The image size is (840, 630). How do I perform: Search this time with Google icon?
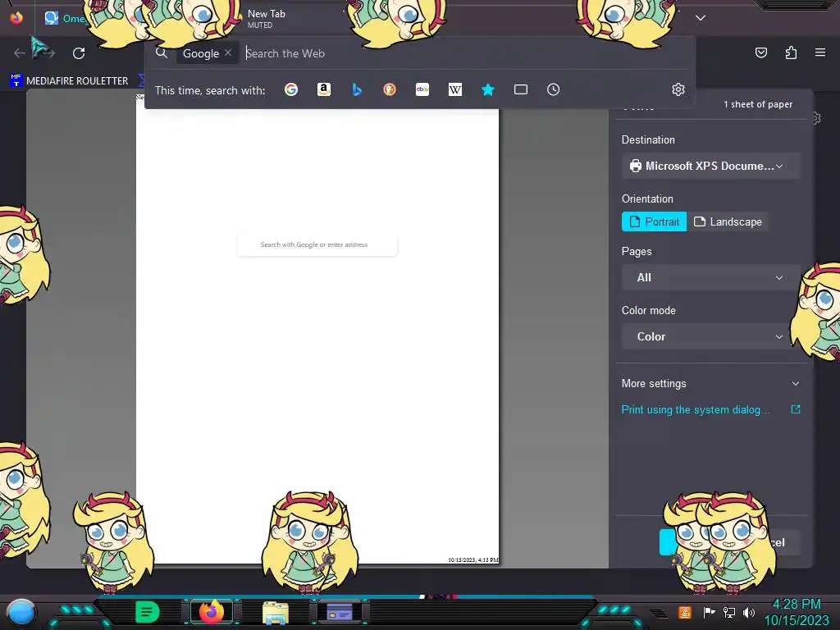click(291, 89)
